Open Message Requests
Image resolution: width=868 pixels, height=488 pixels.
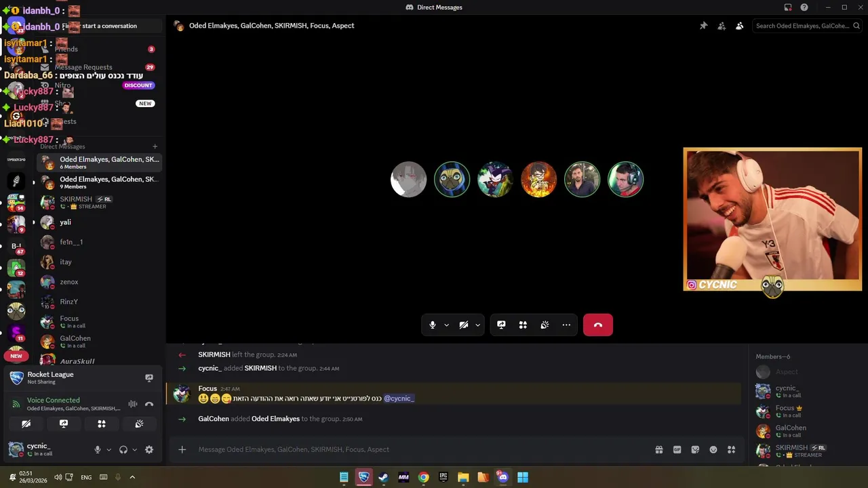[x=98, y=67]
